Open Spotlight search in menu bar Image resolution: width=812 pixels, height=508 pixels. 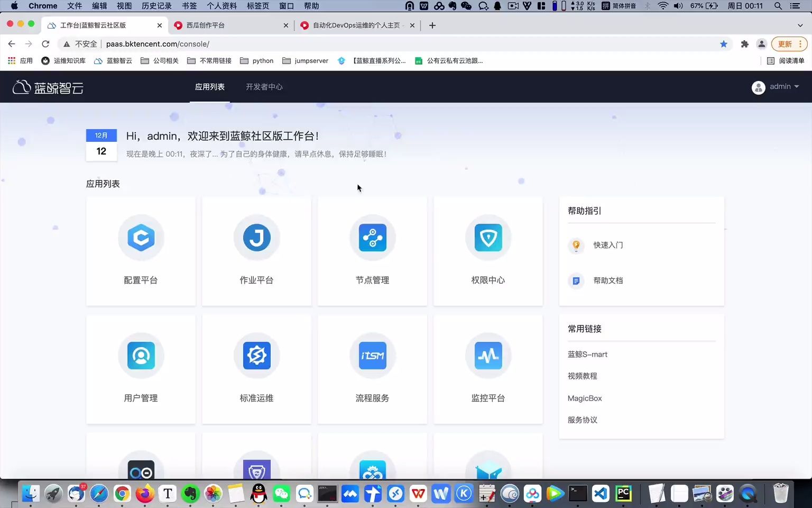[778, 6]
